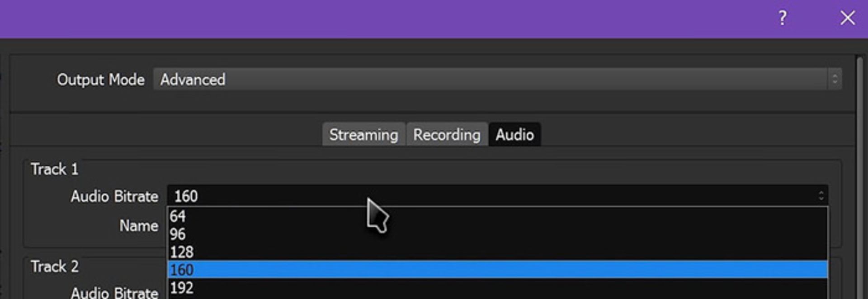Pick the 128 bitrate option
This screenshot has width=868, height=299.
tap(497, 252)
